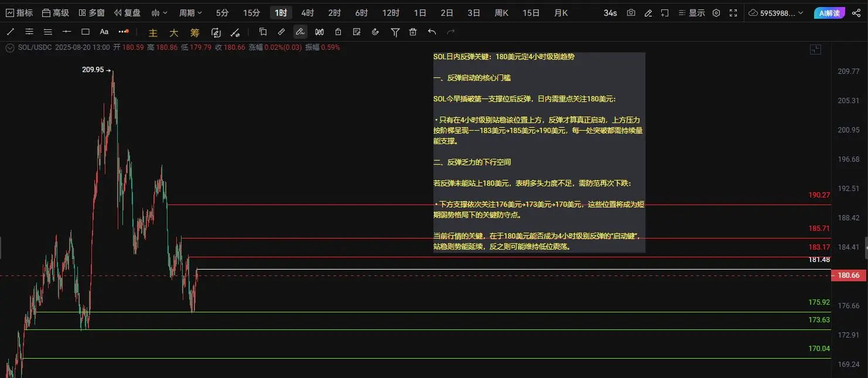Switch to 3日 timeframe
Screen dimensions: 868x378
(474, 12)
